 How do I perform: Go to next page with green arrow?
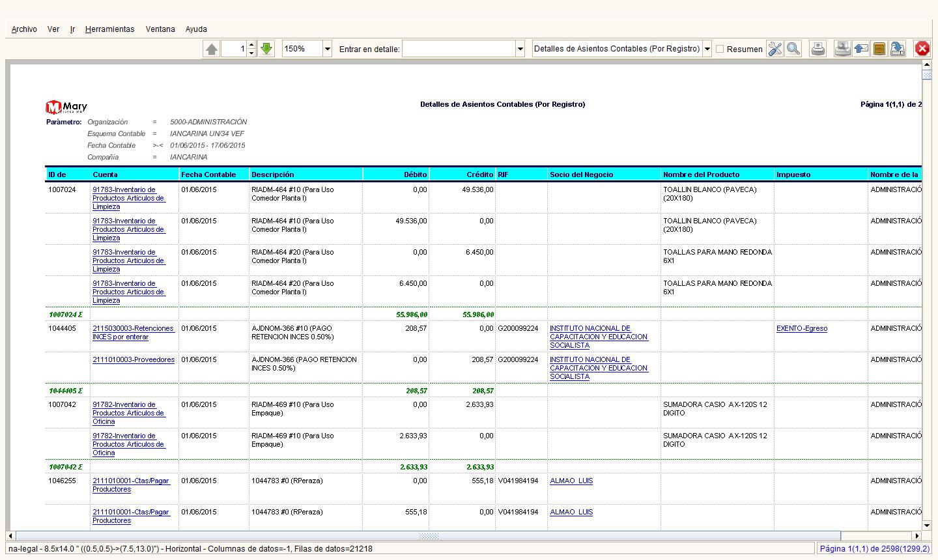266,49
